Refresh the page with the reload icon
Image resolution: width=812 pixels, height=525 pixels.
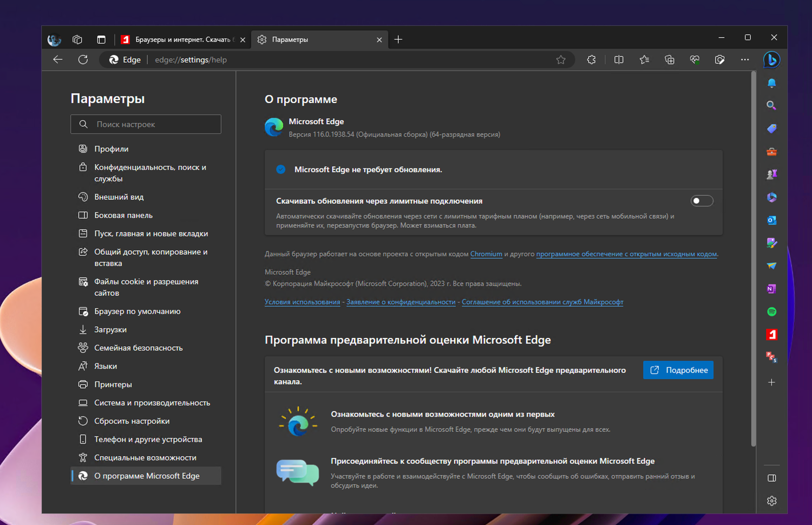pyautogui.click(x=83, y=60)
